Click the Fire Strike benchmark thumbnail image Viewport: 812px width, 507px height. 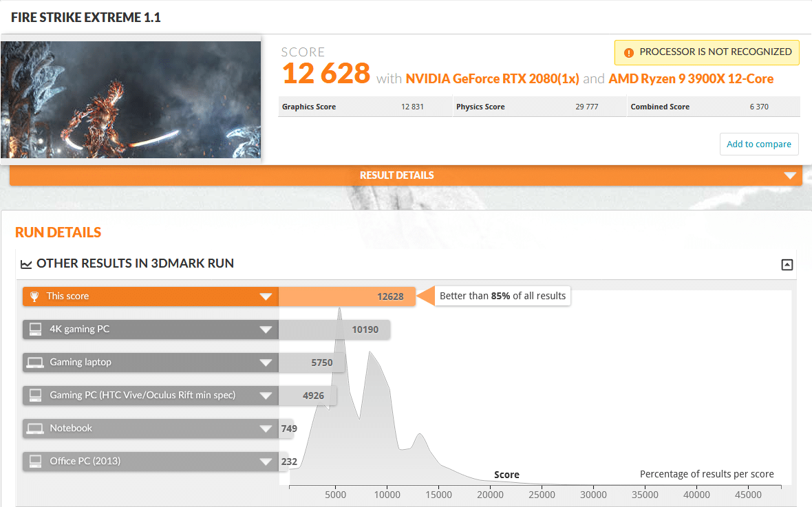(131, 100)
